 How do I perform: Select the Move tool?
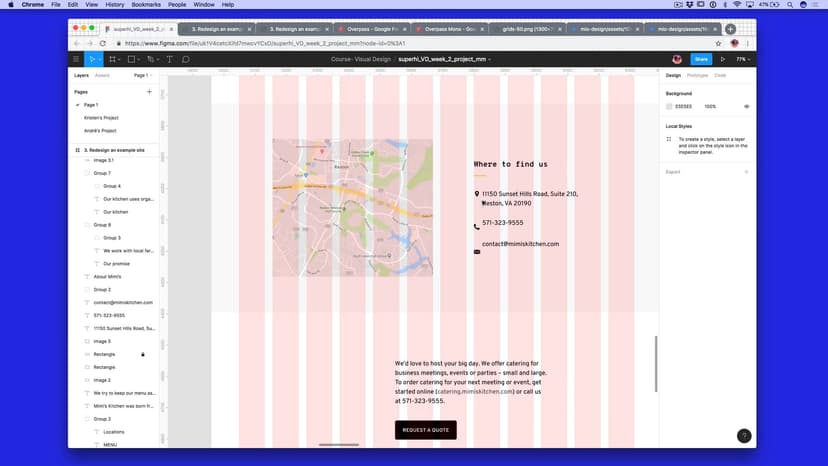click(x=92, y=60)
